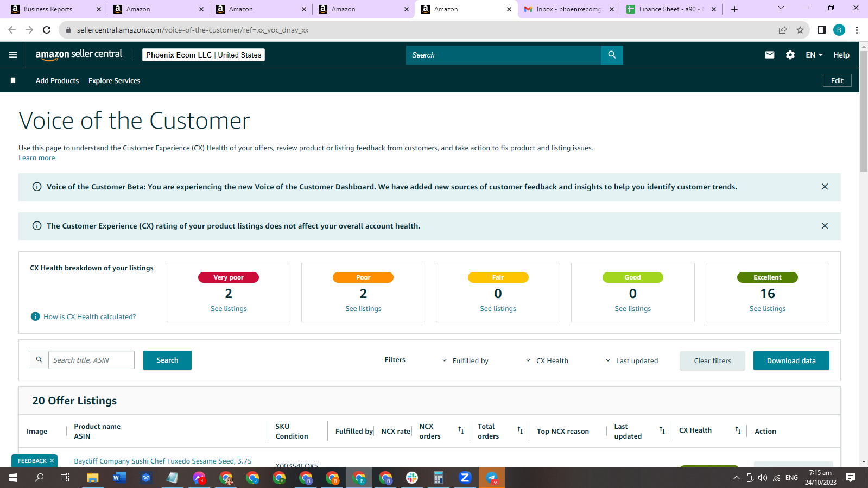Screen dimensions: 868x488
Task: Click the bookmark flag icon
Action: coord(13,80)
